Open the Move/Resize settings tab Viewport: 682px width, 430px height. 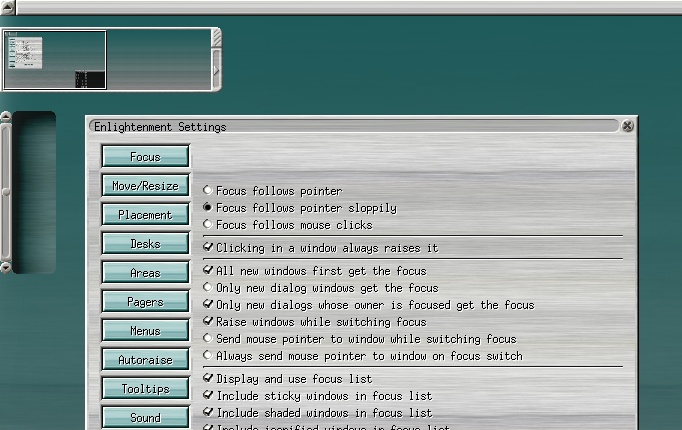(145, 185)
